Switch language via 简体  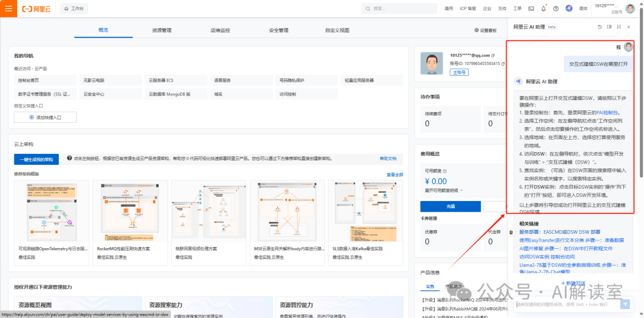pos(583,8)
